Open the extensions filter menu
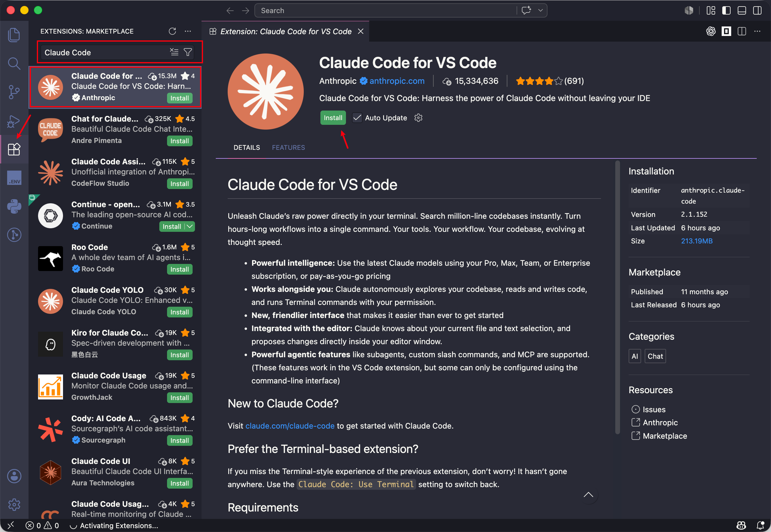This screenshot has height=532, width=771. pos(188,52)
